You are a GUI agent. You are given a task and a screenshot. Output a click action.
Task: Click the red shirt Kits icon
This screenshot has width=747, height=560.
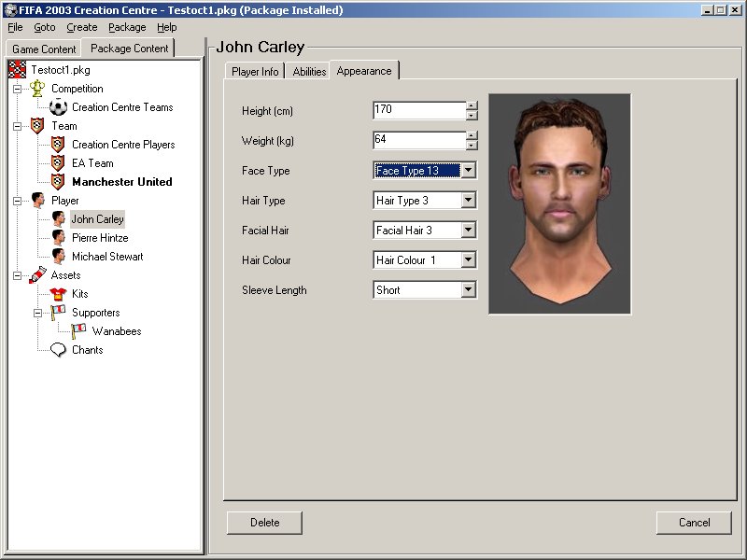(x=58, y=294)
